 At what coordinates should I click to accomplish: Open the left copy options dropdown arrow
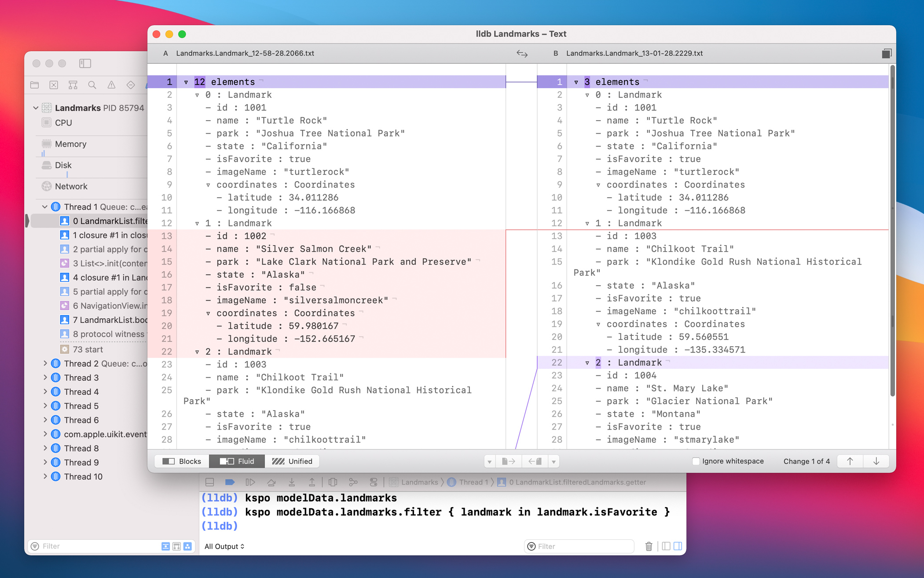tap(489, 461)
